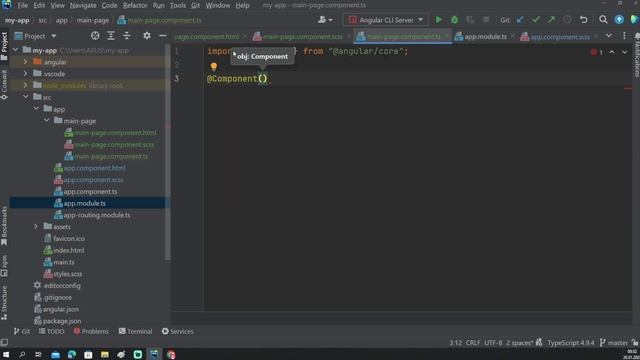
Task: Open Project panel settings gear
Action: pos(147,36)
